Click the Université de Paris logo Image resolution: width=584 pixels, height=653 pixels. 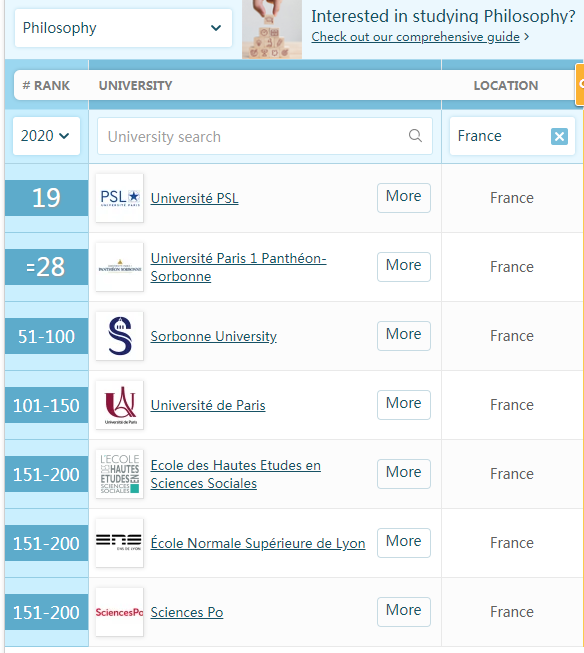pyautogui.click(x=120, y=405)
